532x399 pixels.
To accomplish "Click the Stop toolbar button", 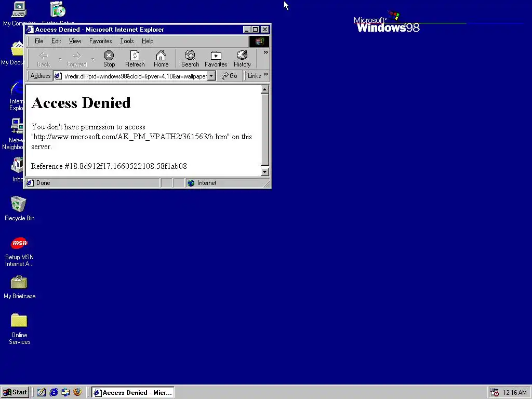I will pos(109,59).
